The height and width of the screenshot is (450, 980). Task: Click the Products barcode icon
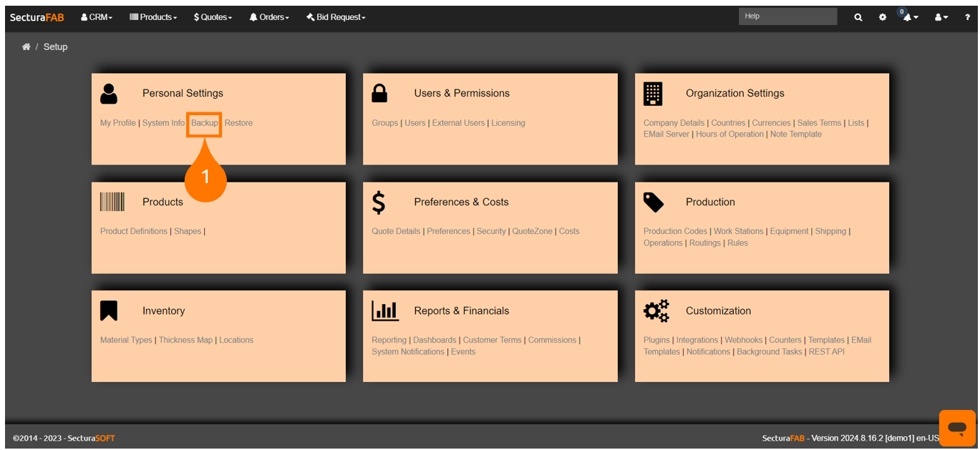click(x=112, y=202)
